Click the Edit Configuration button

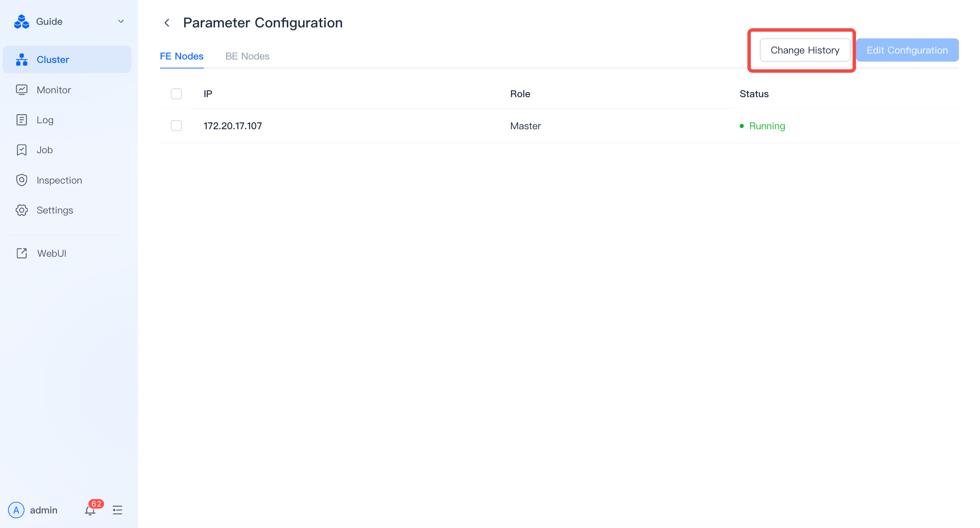pyautogui.click(x=907, y=50)
